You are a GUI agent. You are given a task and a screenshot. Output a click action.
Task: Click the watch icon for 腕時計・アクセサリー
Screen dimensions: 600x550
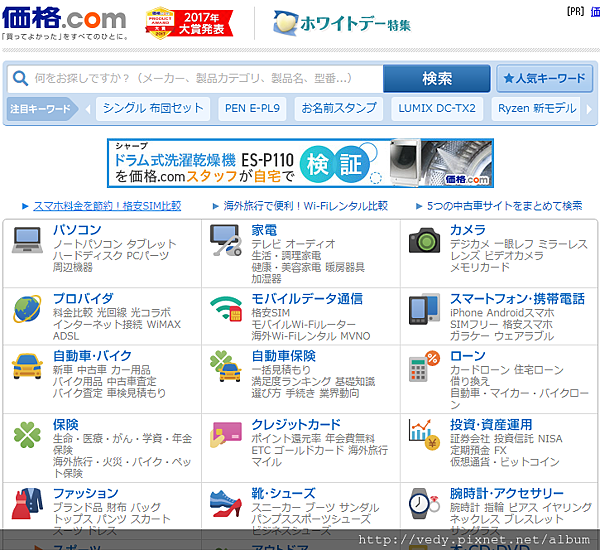(424, 503)
